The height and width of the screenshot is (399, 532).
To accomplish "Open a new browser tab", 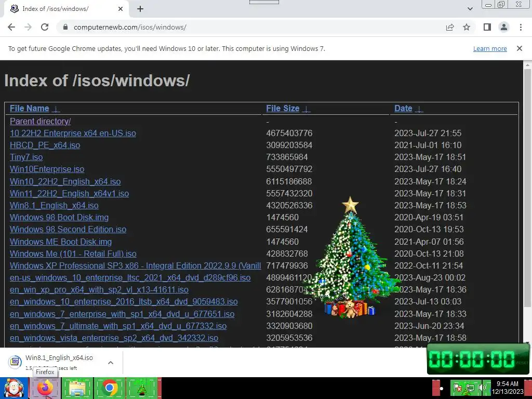I will [140, 9].
